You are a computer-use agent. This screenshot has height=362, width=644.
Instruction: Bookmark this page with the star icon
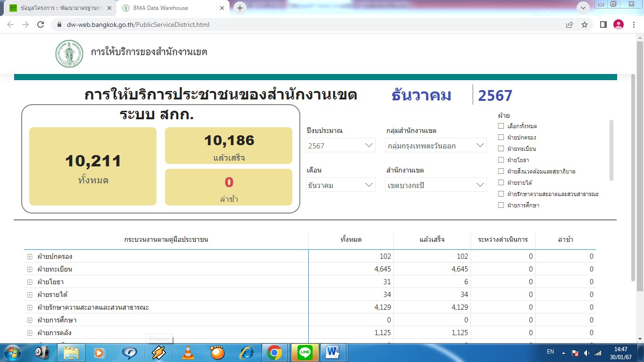(585, 25)
